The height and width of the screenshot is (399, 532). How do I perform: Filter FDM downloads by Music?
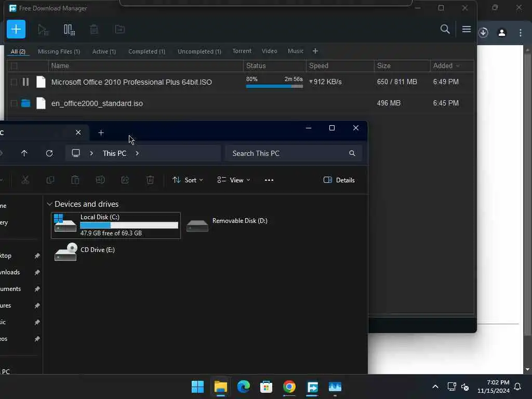pos(296,51)
